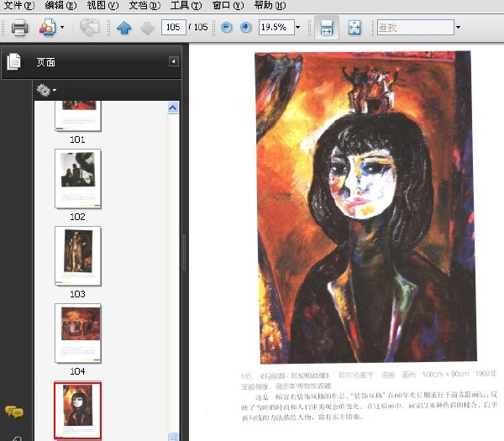Open the 编辑 (Edit) menu
The height and width of the screenshot is (441, 504).
60,6
